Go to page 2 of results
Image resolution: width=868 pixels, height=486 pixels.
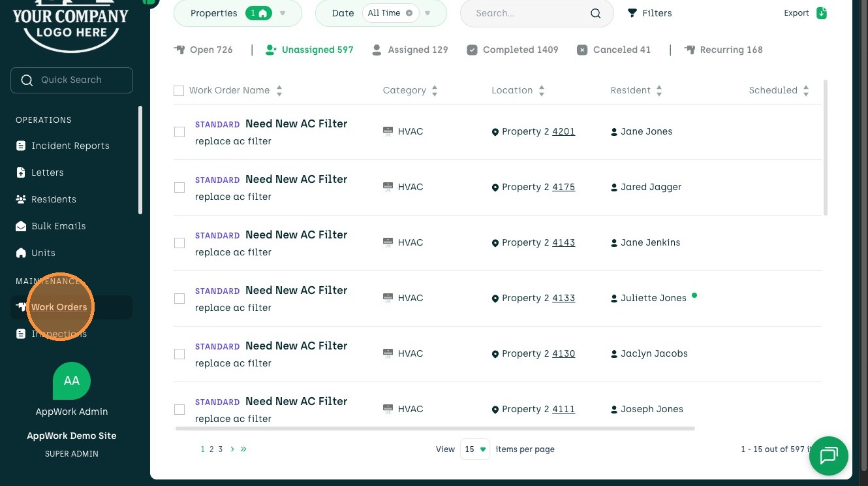point(211,449)
